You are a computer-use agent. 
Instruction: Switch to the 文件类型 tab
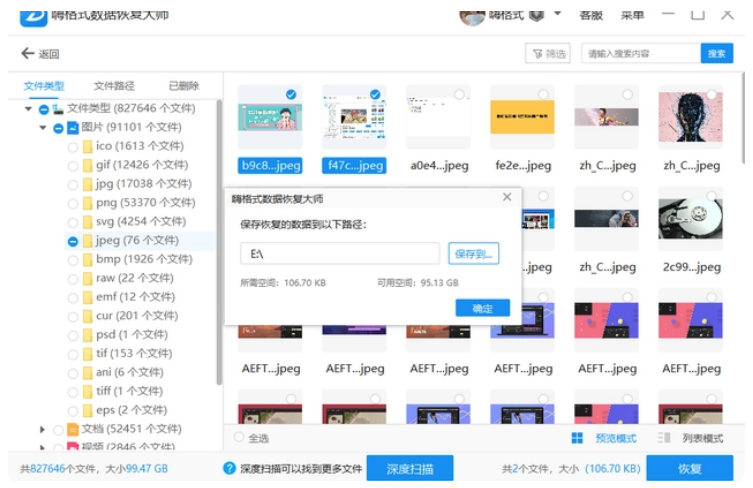(x=44, y=86)
